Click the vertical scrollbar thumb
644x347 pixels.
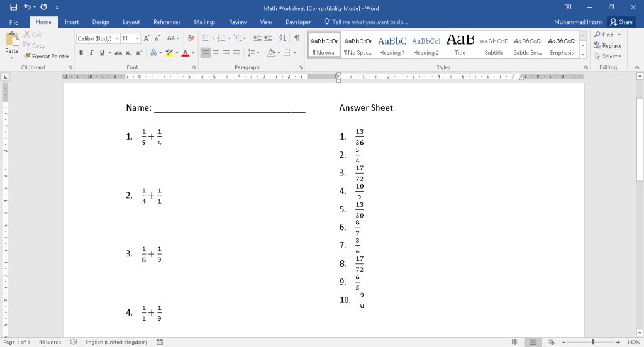640,140
